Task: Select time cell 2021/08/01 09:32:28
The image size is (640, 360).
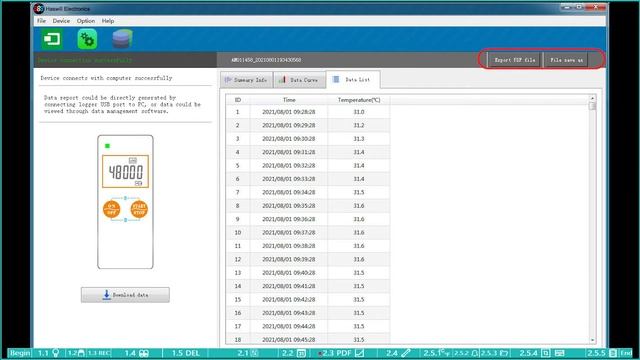Action: pos(289,165)
